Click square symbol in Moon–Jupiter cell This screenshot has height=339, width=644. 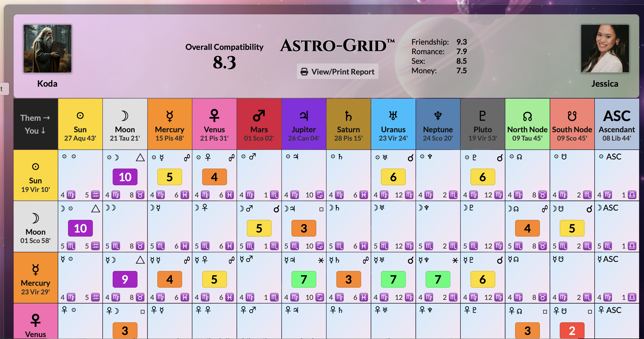click(x=321, y=209)
